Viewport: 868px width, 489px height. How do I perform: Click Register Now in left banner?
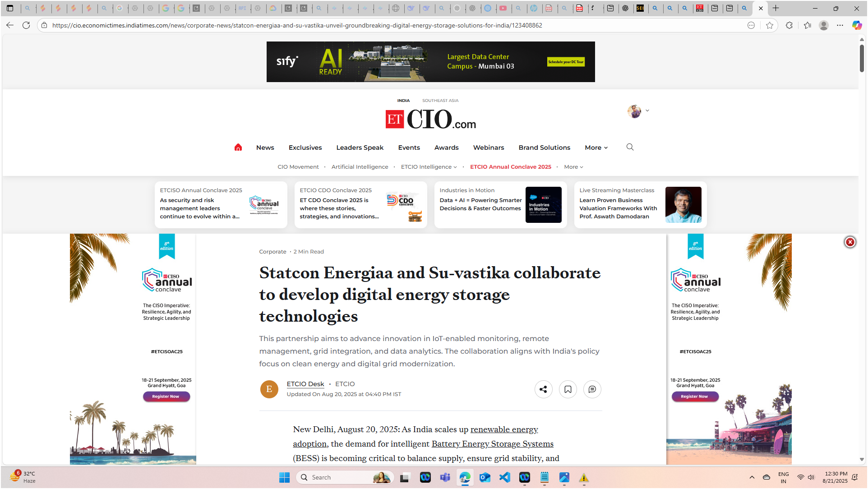click(x=166, y=397)
